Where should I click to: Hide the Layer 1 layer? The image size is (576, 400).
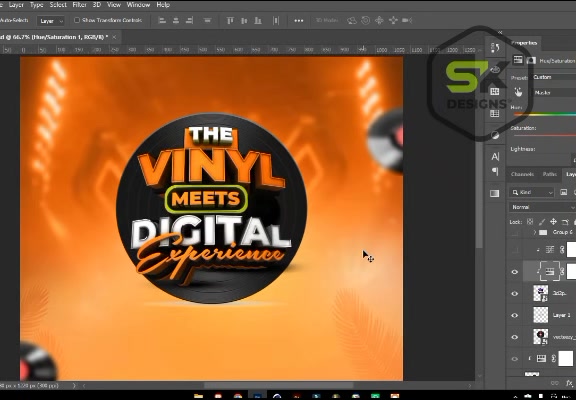(515, 315)
